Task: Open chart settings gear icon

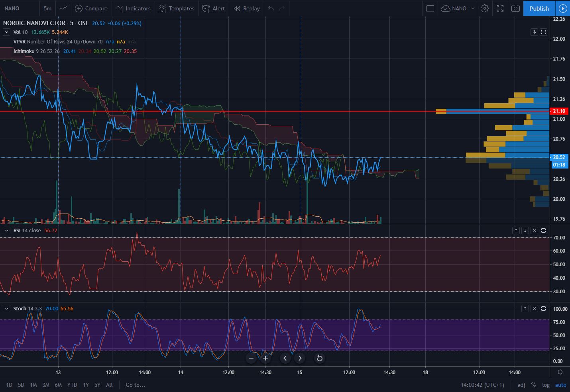Action: 485,8
